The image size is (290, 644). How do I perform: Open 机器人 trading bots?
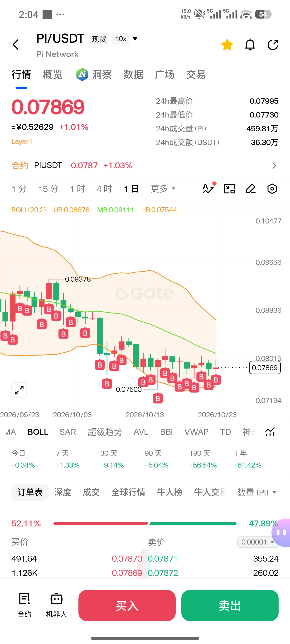[x=56, y=605]
